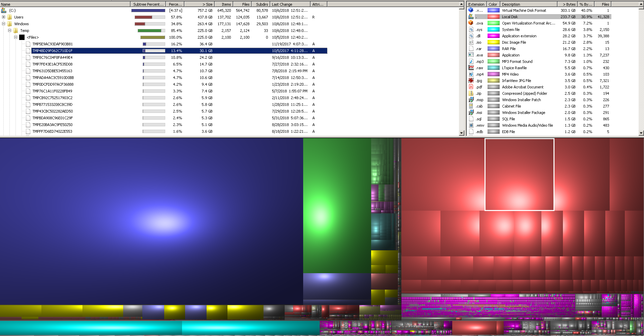Image resolution: width=644 pixels, height=336 pixels.
Task: Sort by the Last Change column
Action: pyautogui.click(x=289, y=4)
